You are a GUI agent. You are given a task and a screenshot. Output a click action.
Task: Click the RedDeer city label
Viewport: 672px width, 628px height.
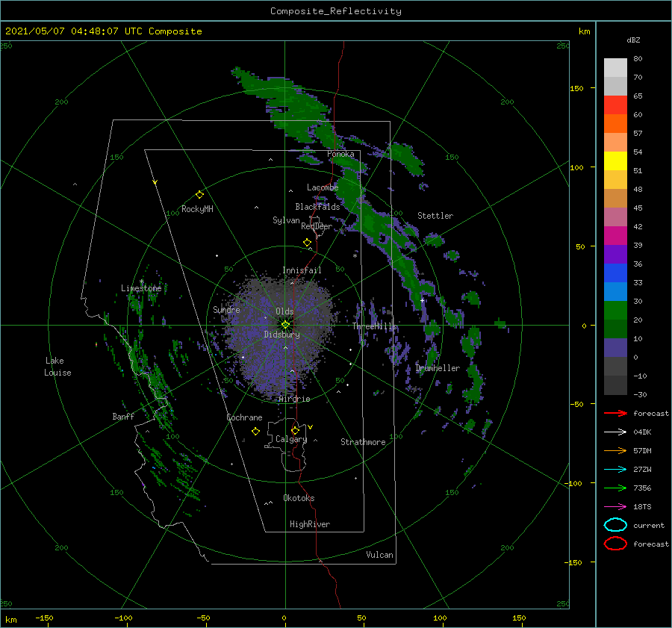[317, 226]
